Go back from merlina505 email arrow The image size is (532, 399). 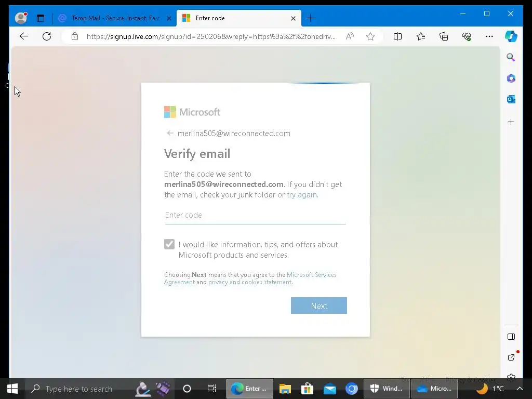pos(170,134)
